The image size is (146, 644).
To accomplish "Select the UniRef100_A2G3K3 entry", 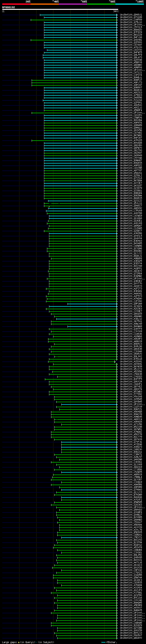I will (131, 309).
